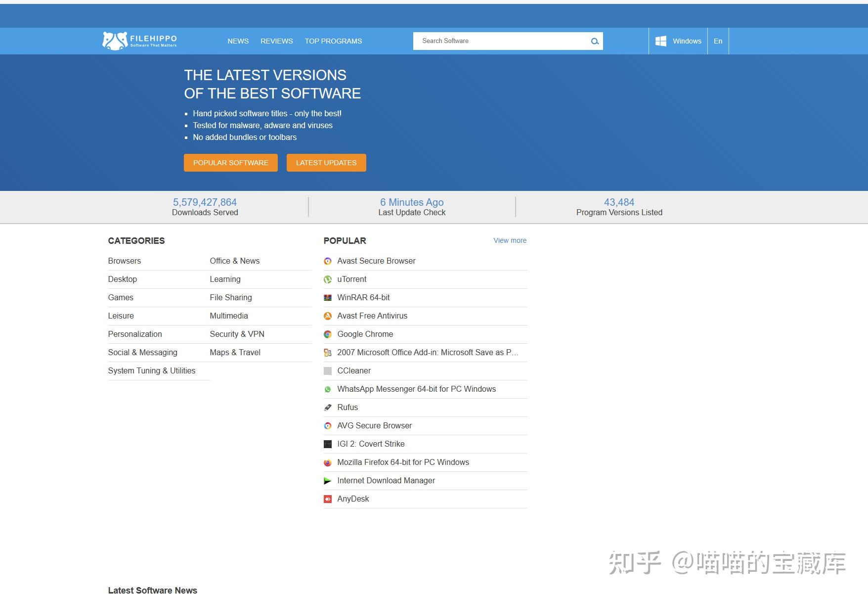The height and width of the screenshot is (598, 868).
Task: Select AnyDesk link text
Action: (x=353, y=499)
